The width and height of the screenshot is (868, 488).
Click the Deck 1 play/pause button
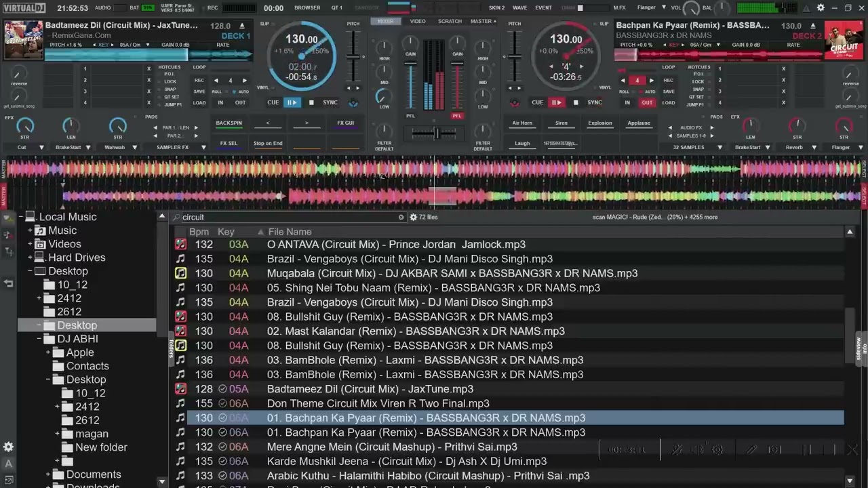tap(292, 102)
